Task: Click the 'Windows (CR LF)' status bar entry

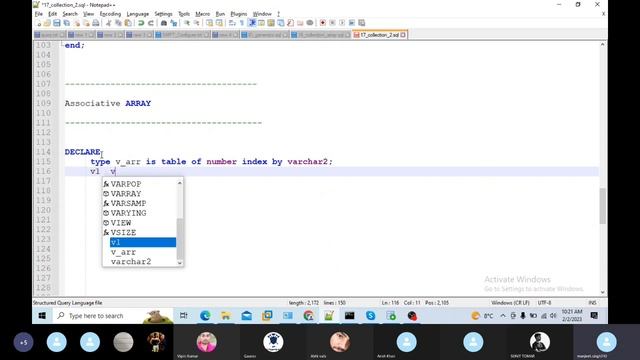Action: 510,303
